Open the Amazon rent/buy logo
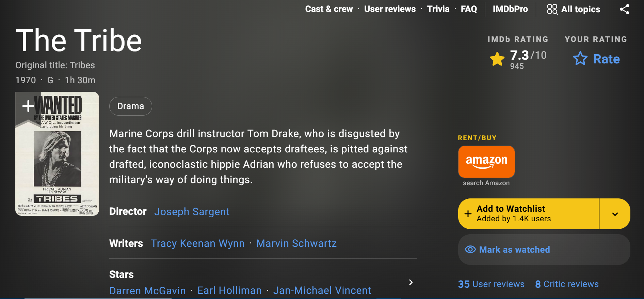The image size is (644, 299). [486, 162]
